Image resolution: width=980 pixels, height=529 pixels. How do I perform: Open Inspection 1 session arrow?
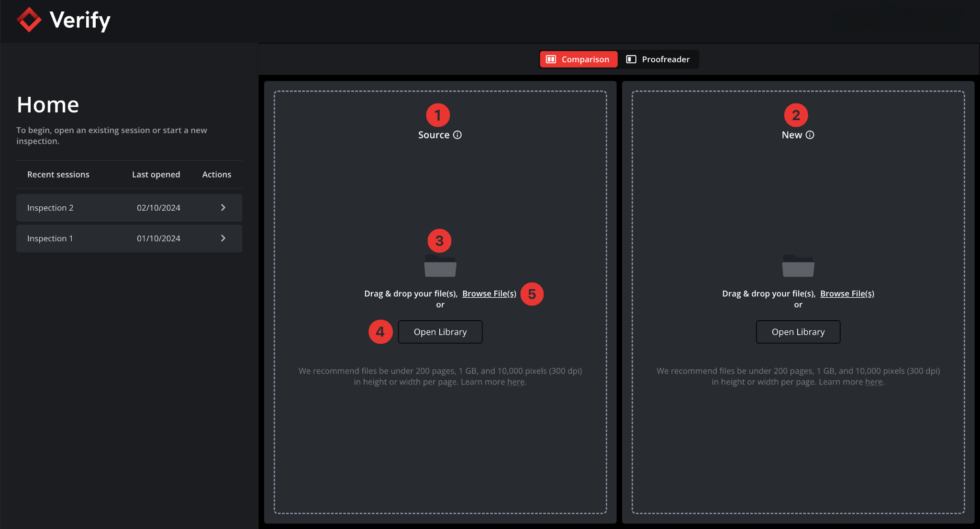[223, 238]
